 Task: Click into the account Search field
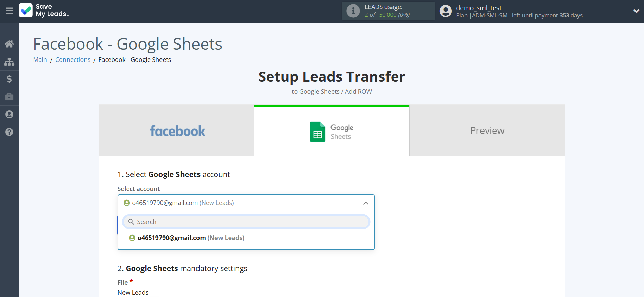[246, 222]
